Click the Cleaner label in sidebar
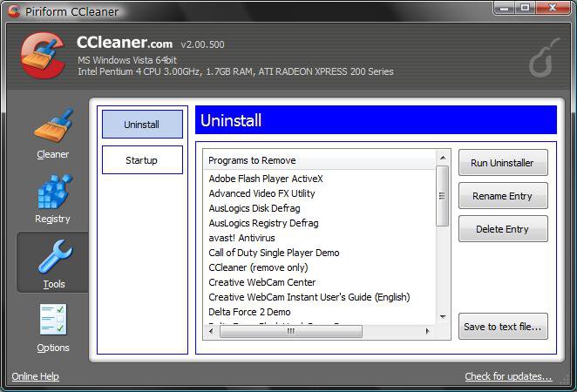This screenshot has width=577, height=392. (x=52, y=154)
